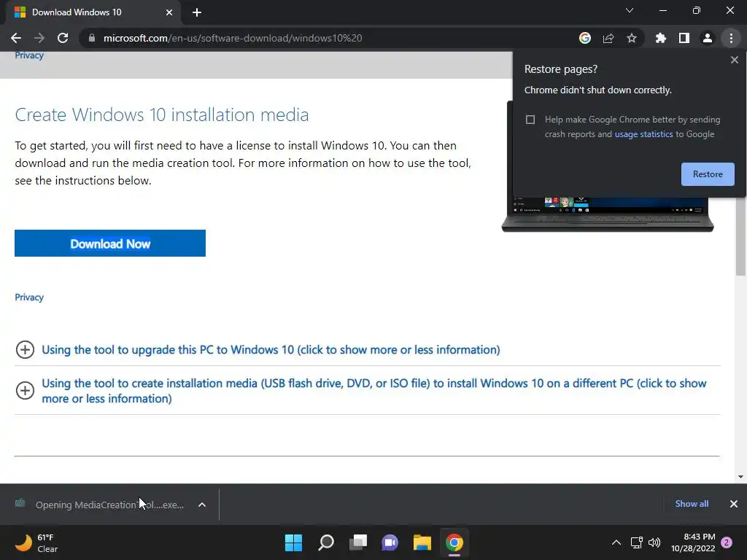Image resolution: width=747 pixels, height=560 pixels.
Task: Click scrollbar down arrow
Action: 740,477
